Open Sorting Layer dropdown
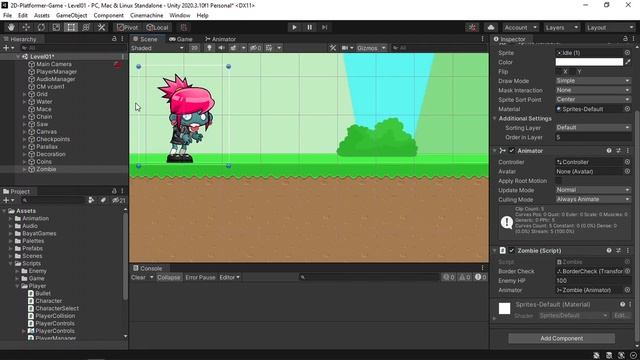Screen dimensions: 640x360 click(x=593, y=128)
